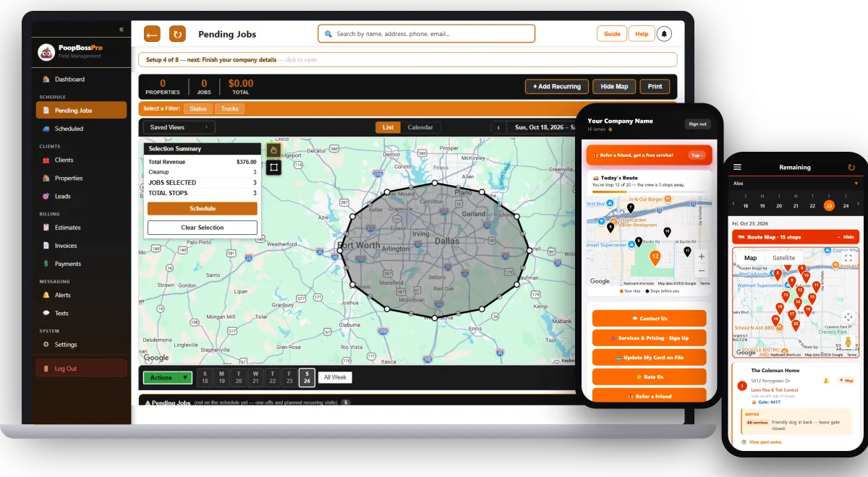The image size is (868, 477).
Task: Click the alert bell beside Perrygreen Dr address
Action: click(827, 380)
